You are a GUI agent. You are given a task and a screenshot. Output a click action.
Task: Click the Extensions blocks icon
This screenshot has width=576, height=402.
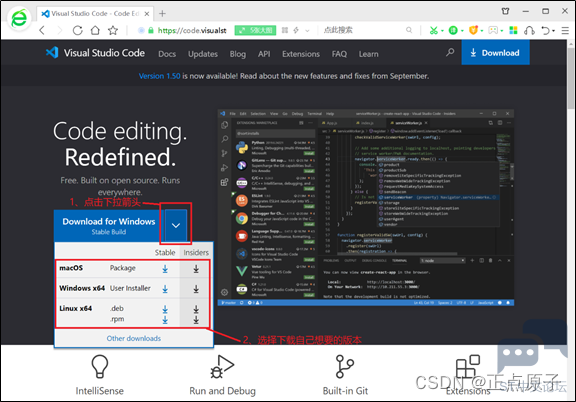[x=468, y=366]
